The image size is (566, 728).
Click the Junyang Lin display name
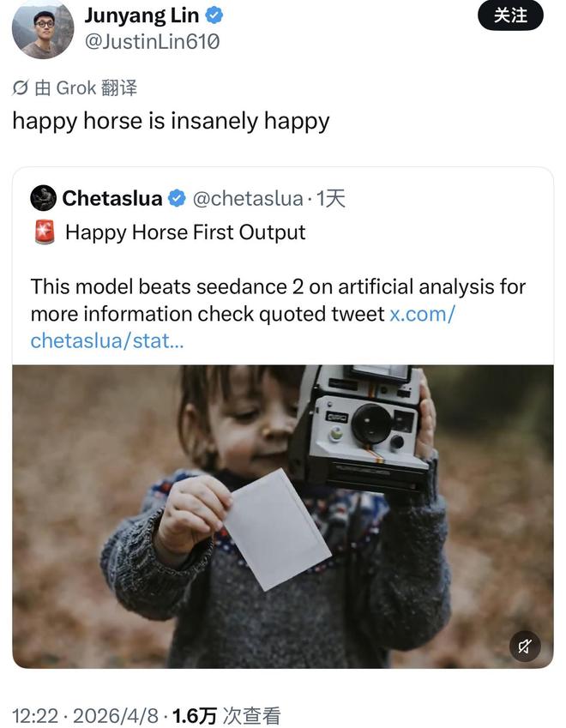141,15
